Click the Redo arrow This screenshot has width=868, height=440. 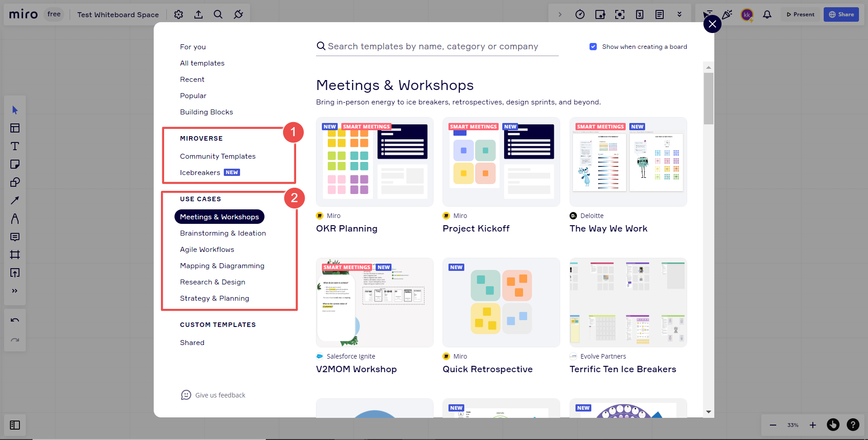click(15, 340)
